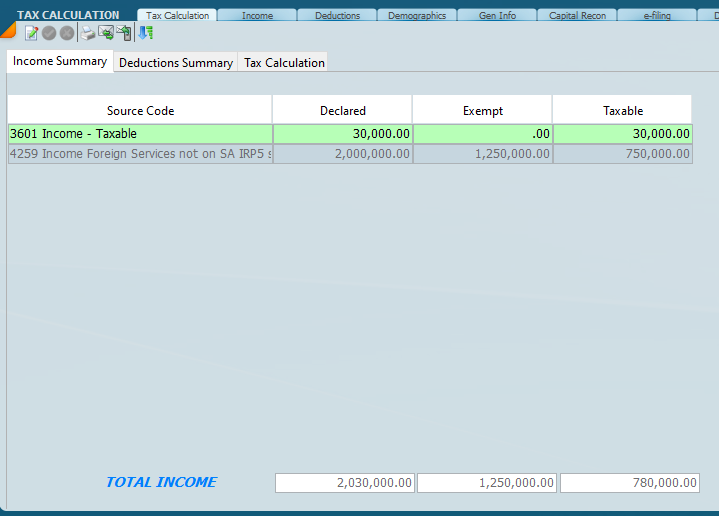Click the export-to-device icon with green arrow
719x516 pixels.
coord(124,33)
